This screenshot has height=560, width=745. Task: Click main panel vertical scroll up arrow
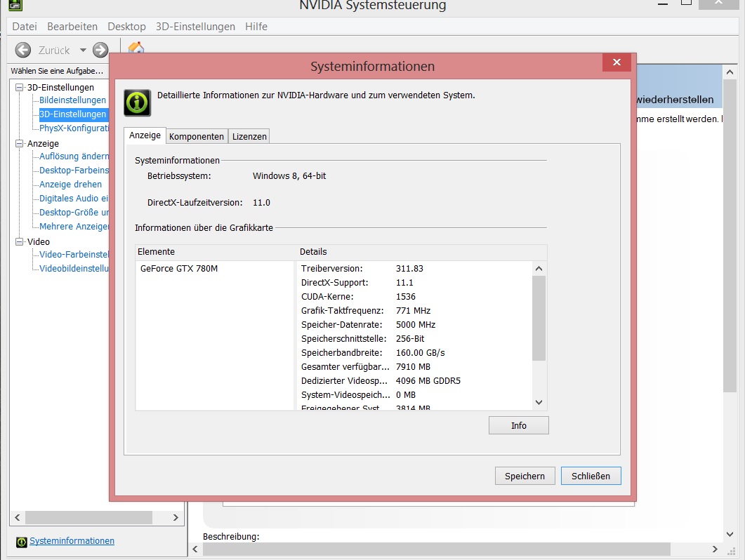[730, 72]
